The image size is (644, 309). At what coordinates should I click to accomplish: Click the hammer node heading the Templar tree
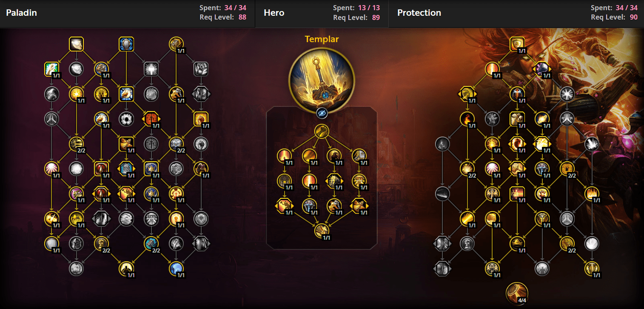pyautogui.click(x=322, y=131)
